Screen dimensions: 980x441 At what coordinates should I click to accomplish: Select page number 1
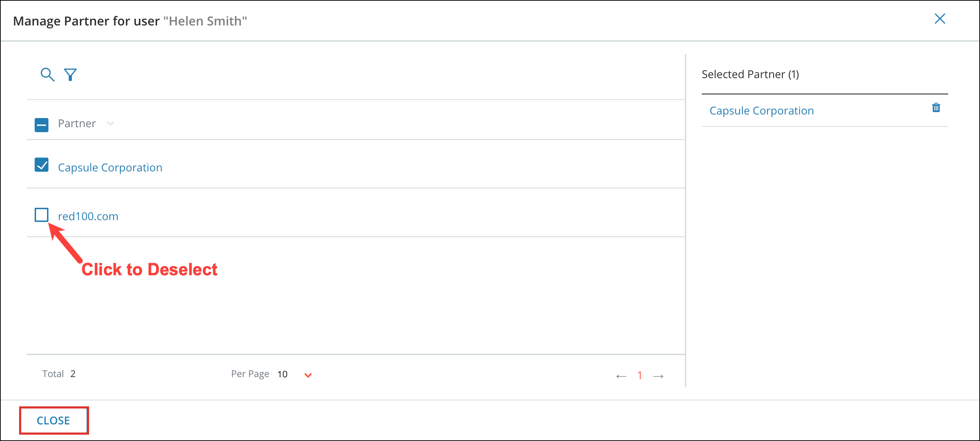pos(640,376)
